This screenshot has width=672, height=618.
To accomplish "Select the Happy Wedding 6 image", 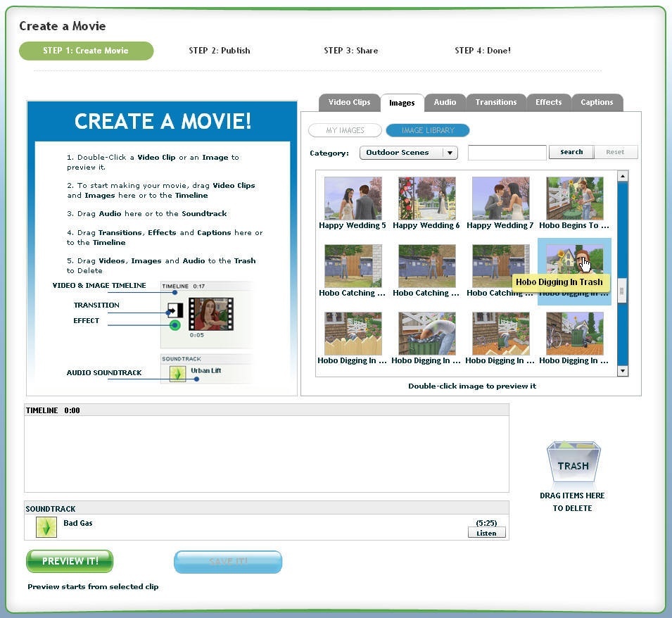I will click(426, 198).
